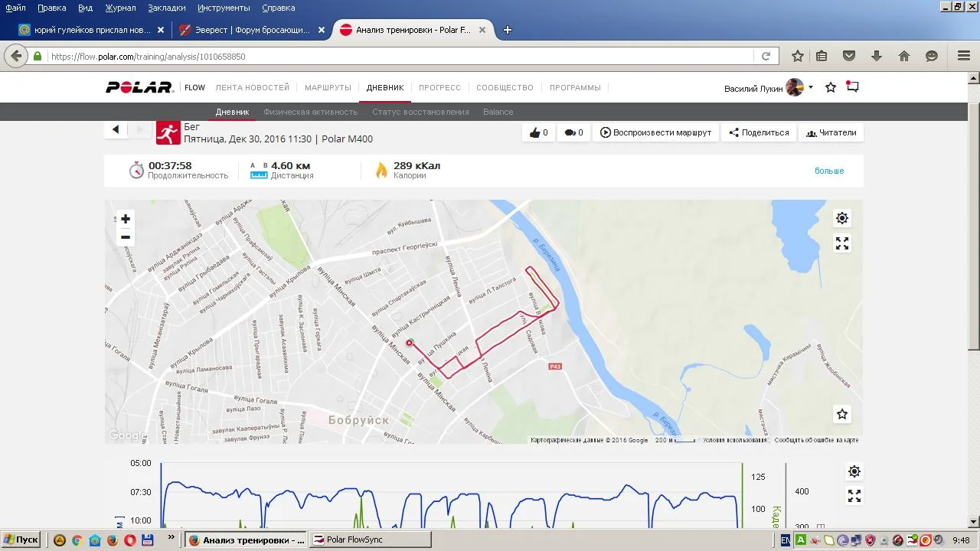Open СООБЩЕСТВО in Polar navigation
This screenshot has width=980, height=551.
point(505,88)
